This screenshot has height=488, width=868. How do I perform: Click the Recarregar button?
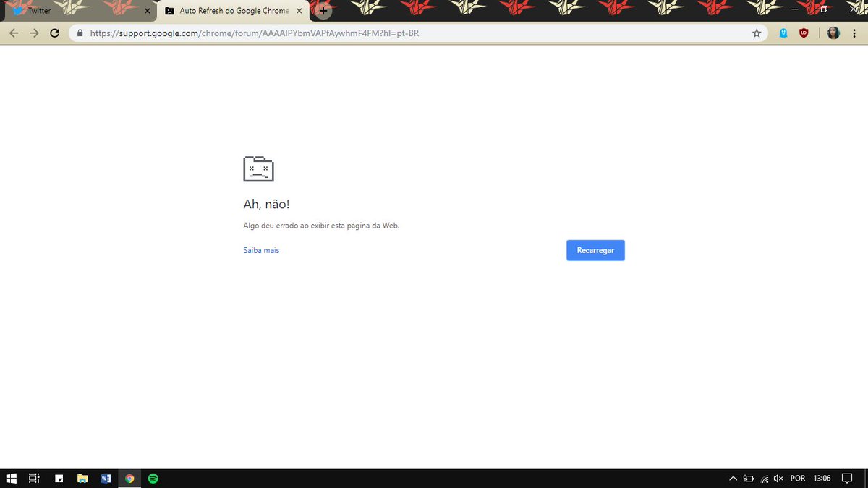(x=595, y=250)
